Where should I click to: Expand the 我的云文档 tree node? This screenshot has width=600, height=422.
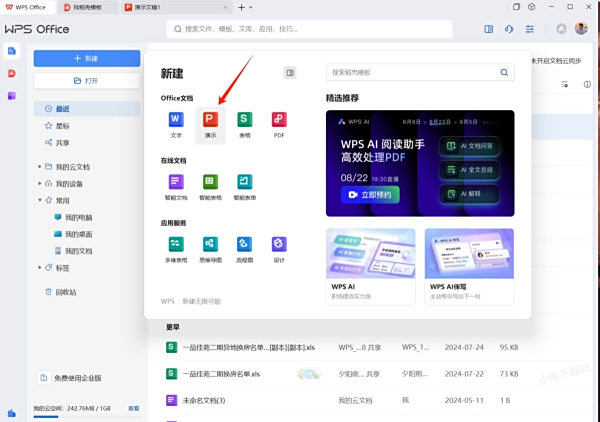[x=39, y=167]
